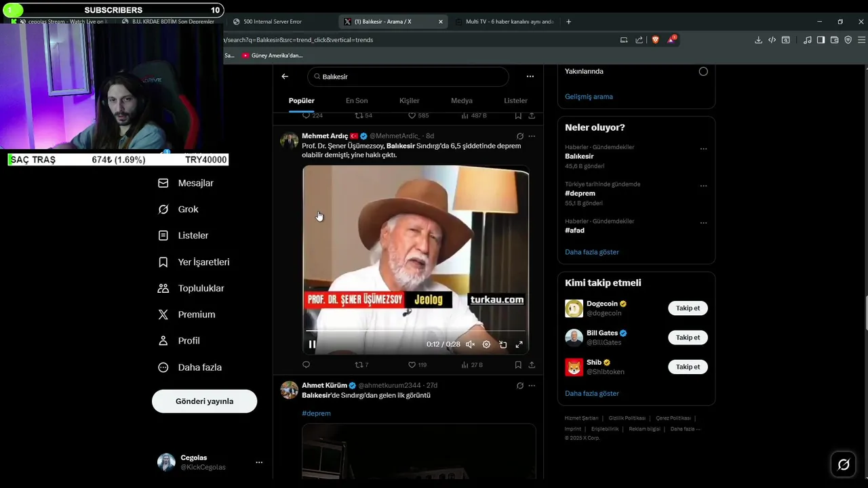Reply to Mehmet Ardıç's post
The image size is (868, 488).
click(x=306, y=365)
